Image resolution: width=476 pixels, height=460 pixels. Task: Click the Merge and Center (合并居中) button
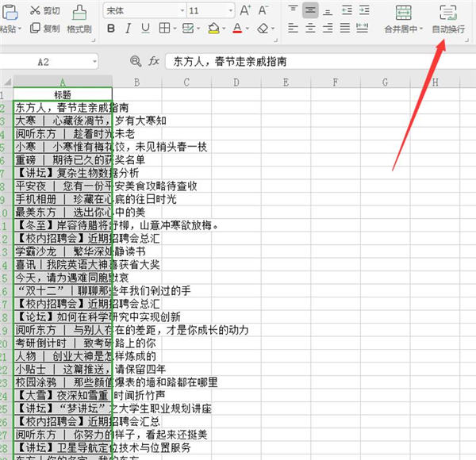coord(401,19)
